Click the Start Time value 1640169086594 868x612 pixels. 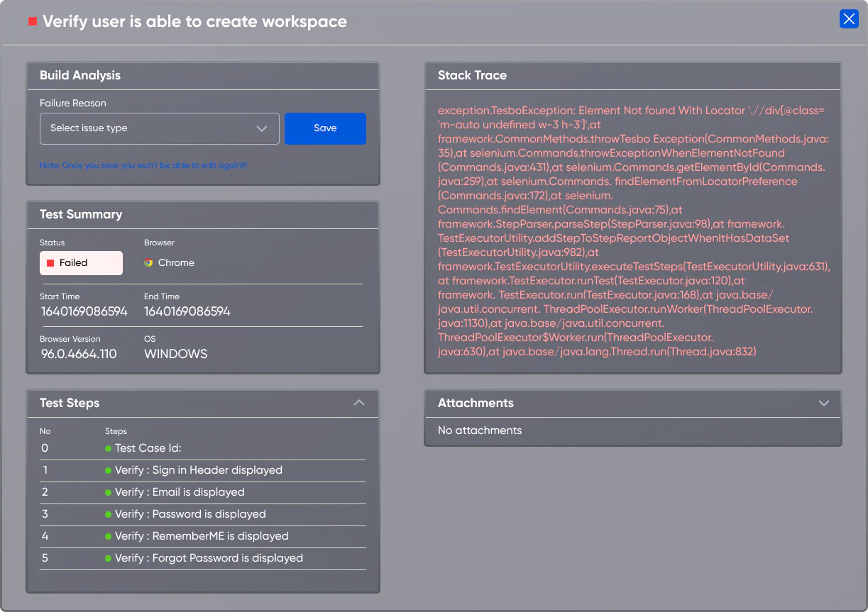click(84, 311)
